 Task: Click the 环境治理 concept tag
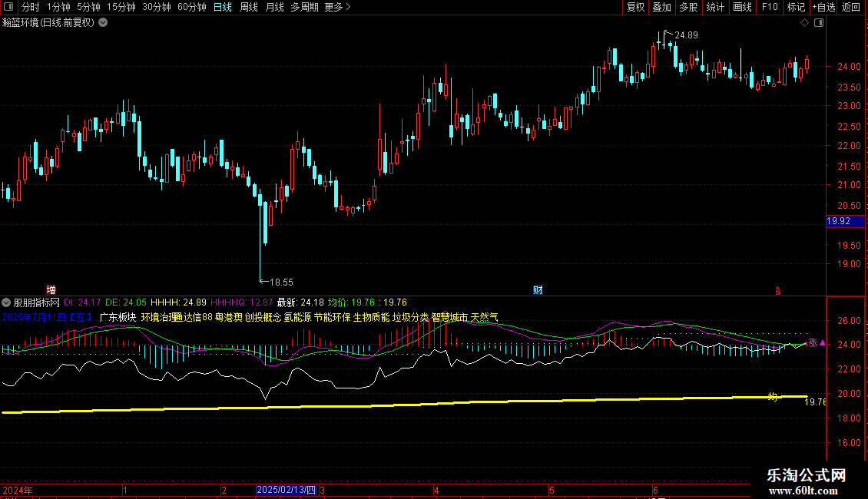160,318
